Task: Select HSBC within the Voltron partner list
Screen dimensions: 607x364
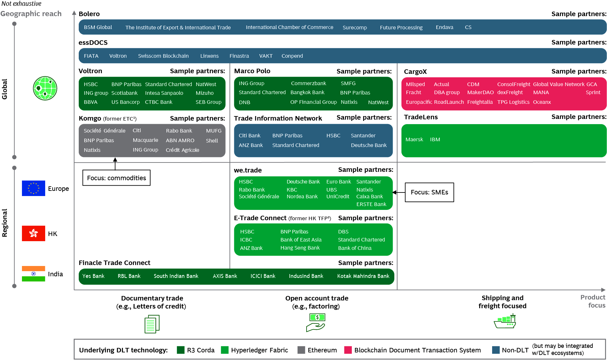Action: coord(91,84)
